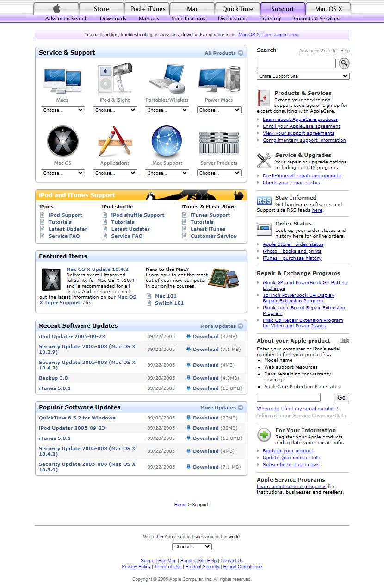Open the worldwide support sites dropdown

pos(192,547)
